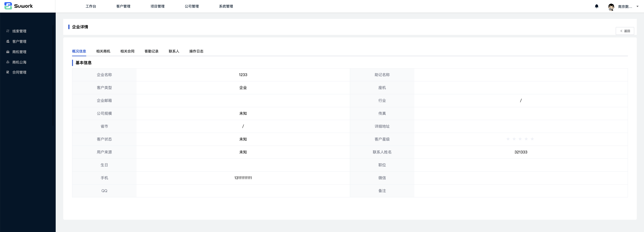
Task: Click the 联系人姓名 value 321333
Action: click(521, 152)
